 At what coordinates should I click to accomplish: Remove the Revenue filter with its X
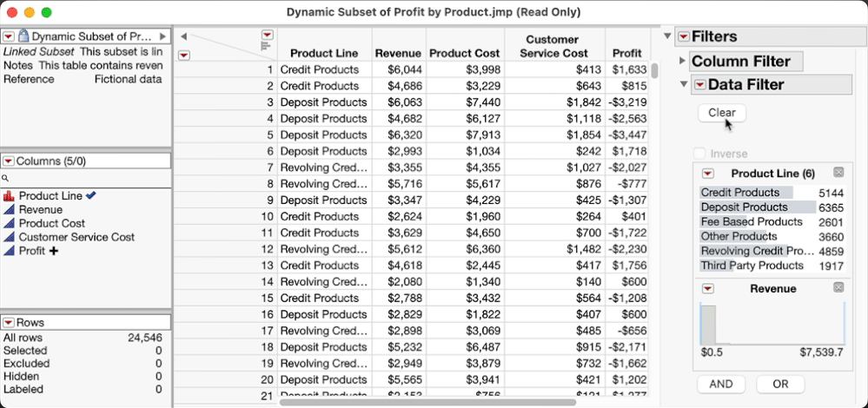pos(838,287)
